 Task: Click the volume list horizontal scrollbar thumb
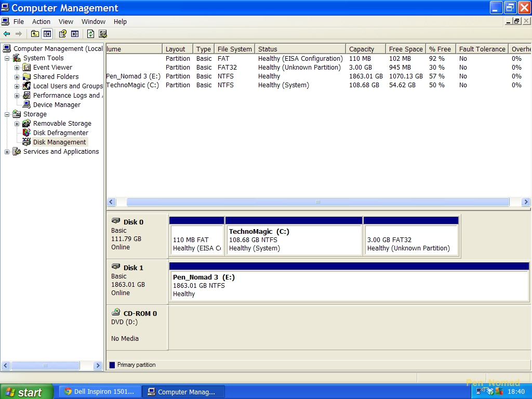[x=318, y=202]
